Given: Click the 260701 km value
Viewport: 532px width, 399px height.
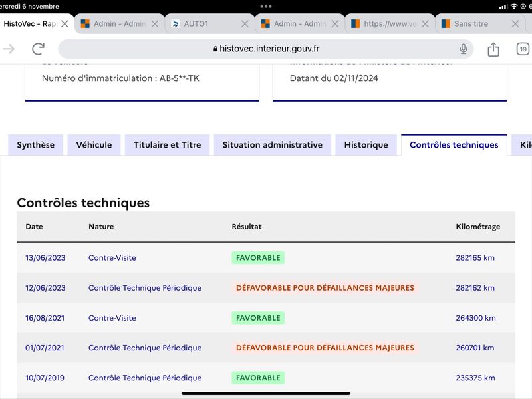Looking at the screenshot, I should pos(475,348).
